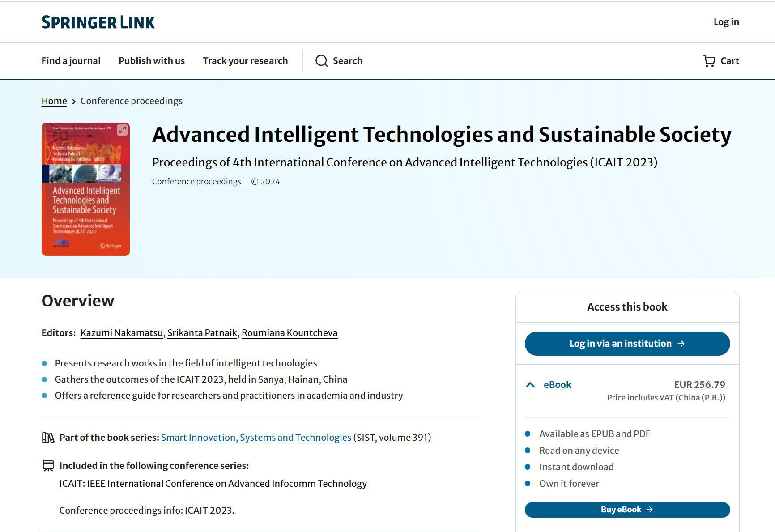Click 'Price includes VAT' note

tap(666, 398)
